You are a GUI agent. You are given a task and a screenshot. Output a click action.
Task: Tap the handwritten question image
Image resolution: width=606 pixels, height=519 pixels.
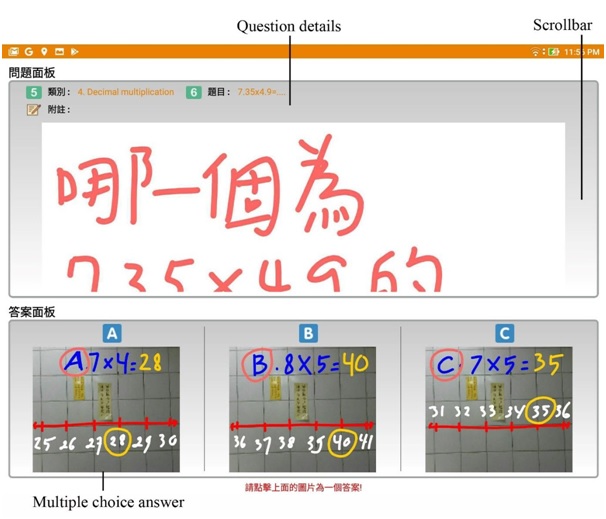pos(300,208)
